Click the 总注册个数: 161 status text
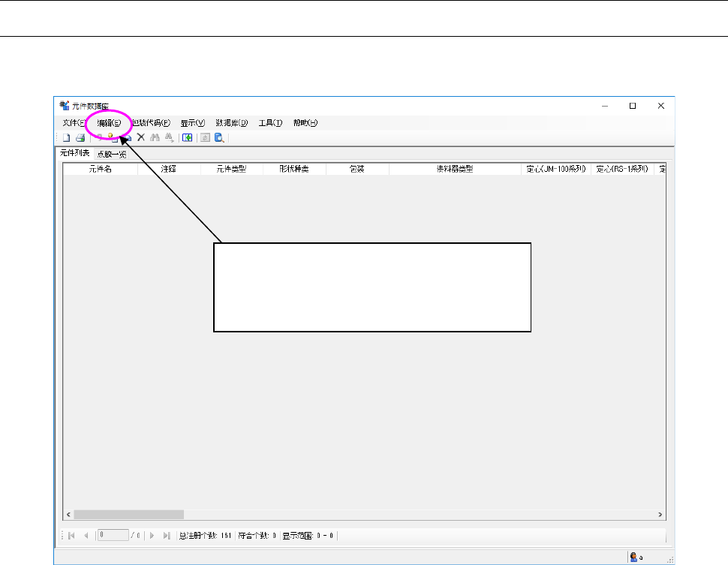 tap(205, 536)
